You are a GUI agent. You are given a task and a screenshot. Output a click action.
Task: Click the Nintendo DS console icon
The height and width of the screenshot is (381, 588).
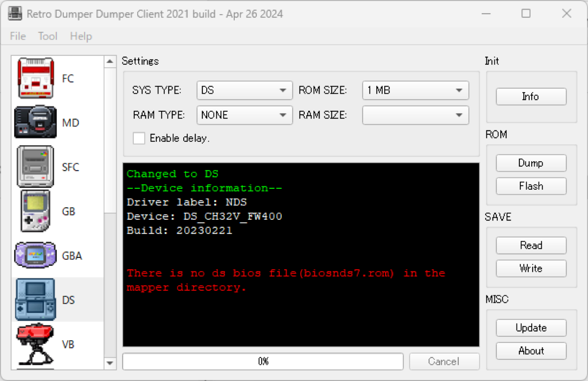point(35,300)
